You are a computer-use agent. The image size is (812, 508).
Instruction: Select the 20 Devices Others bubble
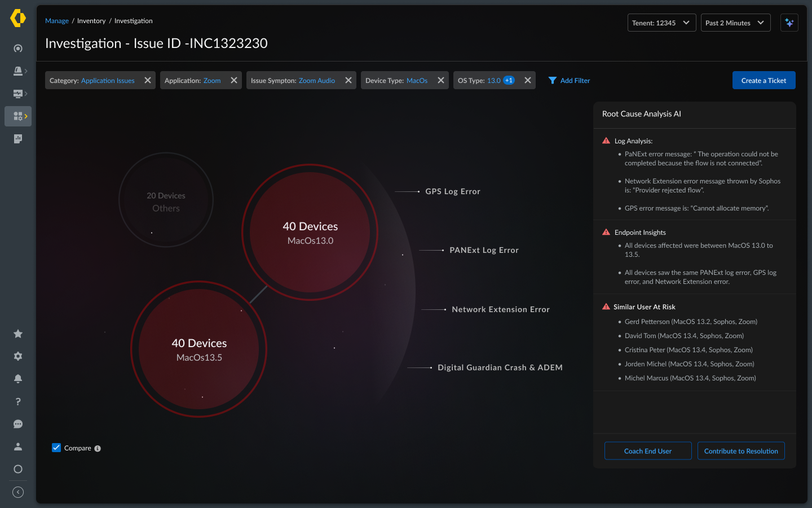[166, 200]
